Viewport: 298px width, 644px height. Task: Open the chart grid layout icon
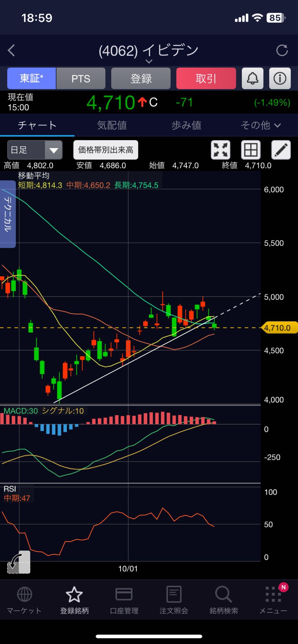pyautogui.click(x=251, y=150)
